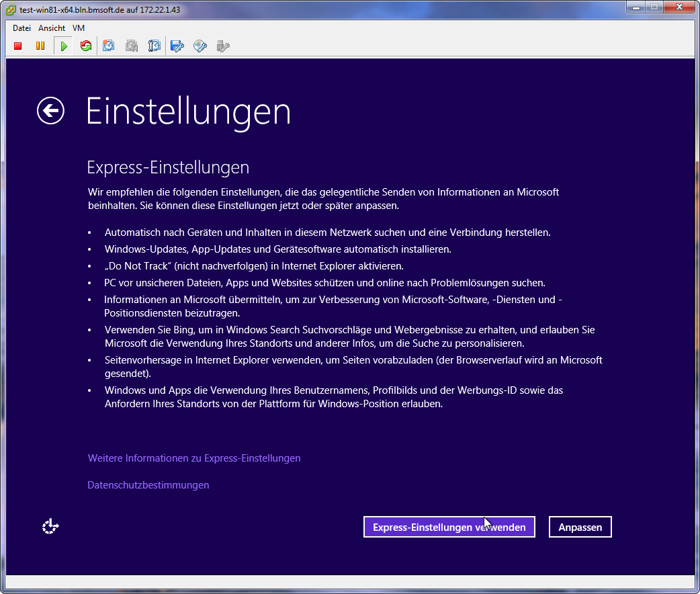Click the Seitenvorhersage in Internet Explorer bullet
The image size is (700, 594).
(x=353, y=367)
